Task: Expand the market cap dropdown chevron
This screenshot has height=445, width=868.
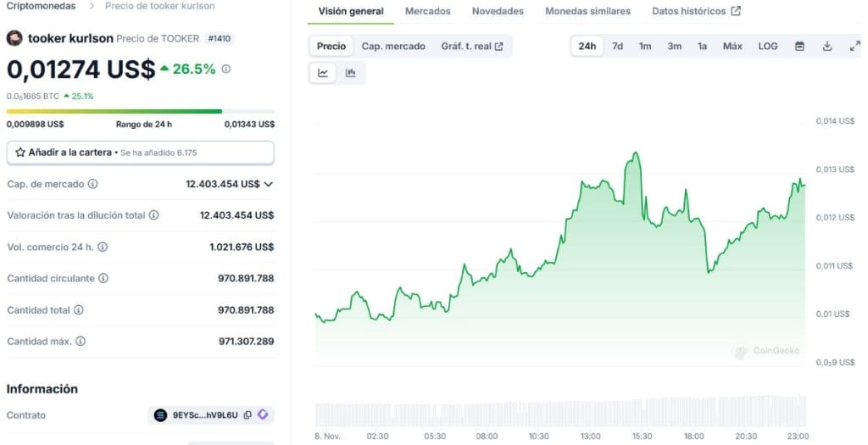Action: 269,184
